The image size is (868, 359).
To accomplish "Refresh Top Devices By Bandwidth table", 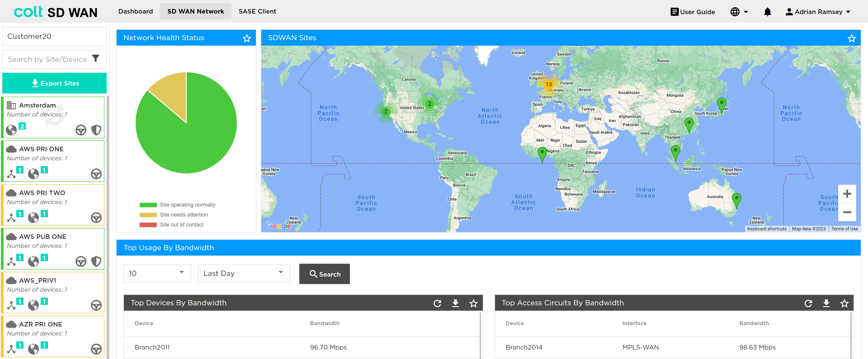I will 437,303.
